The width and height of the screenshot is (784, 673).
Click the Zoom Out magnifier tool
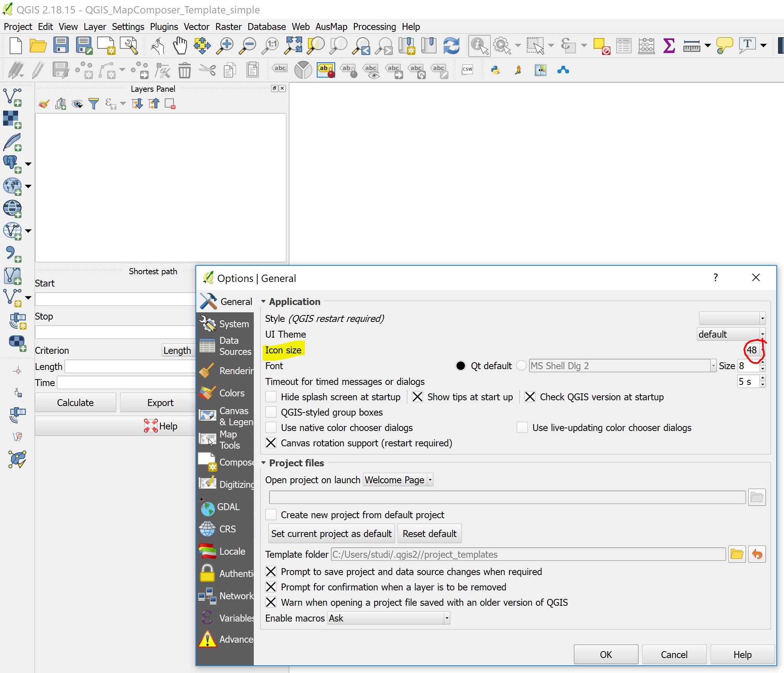point(248,45)
